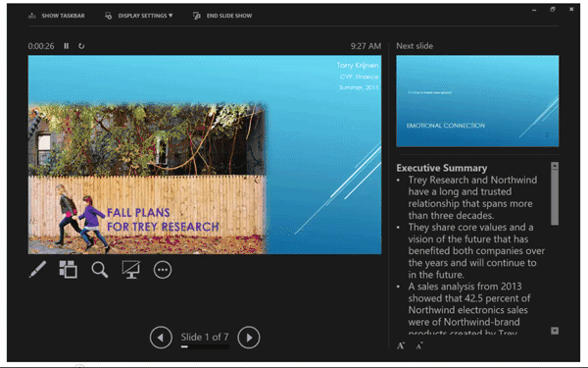588x368 pixels.
Task: Click the notes scrollbar down arrow
Action: (x=555, y=331)
